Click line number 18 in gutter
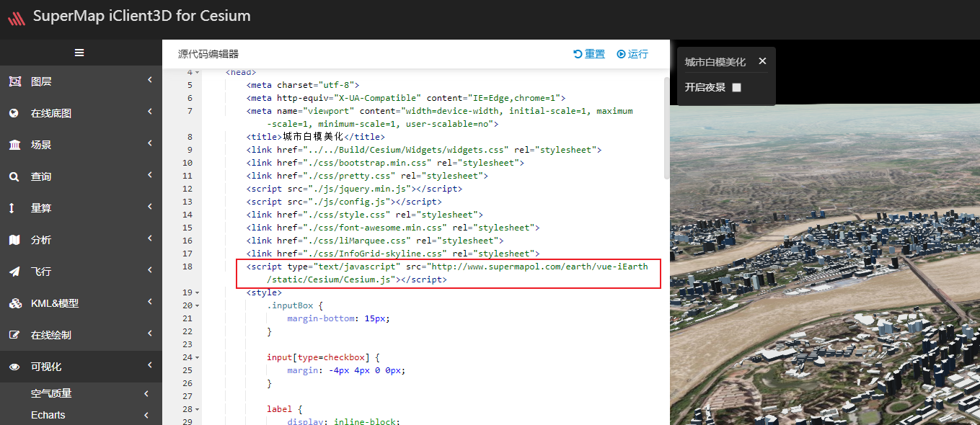Image resolution: width=980 pixels, height=425 pixels. pos(187,267)
